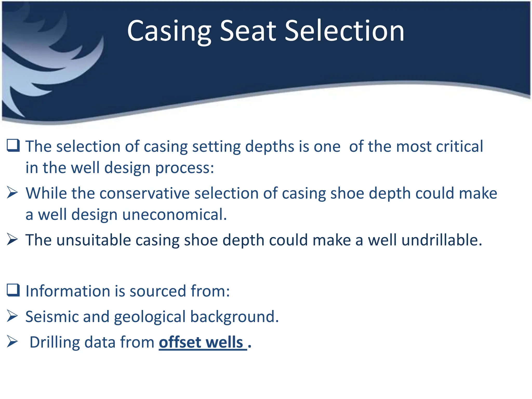This screenshot has width=532, height=399.
Task: Click the checkbox bullet before 'The selection of casing'
Action: tap(13, 145)
